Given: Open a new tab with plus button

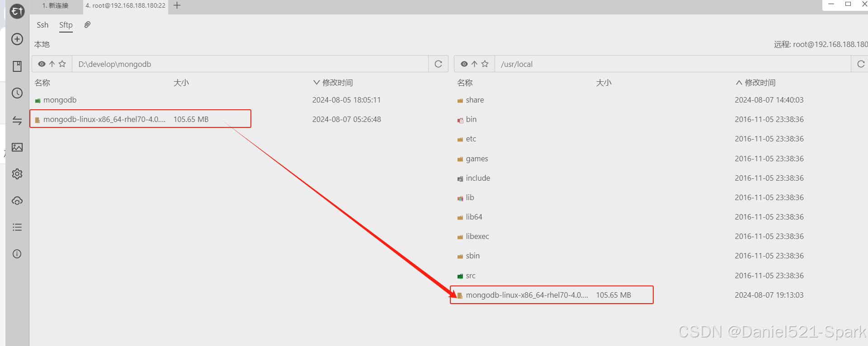Looking at the screenshot, I should tap(177, 5).
